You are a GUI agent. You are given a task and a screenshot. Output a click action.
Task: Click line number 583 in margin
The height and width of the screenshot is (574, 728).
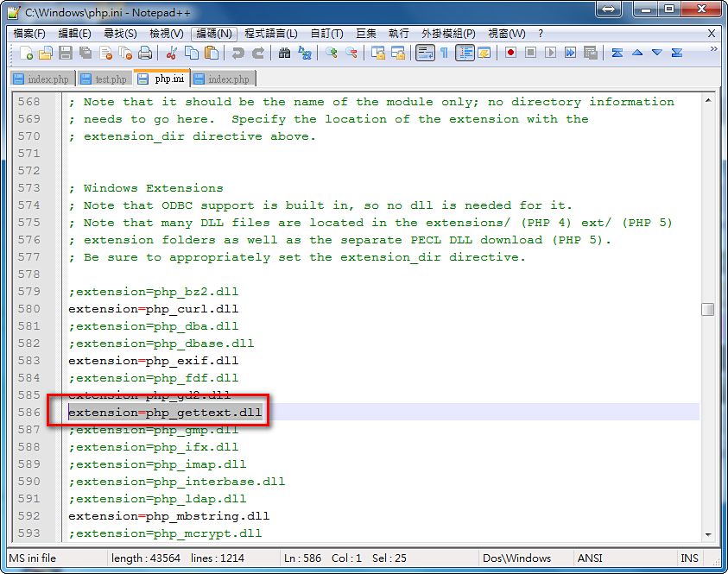[x=29, y=361]
